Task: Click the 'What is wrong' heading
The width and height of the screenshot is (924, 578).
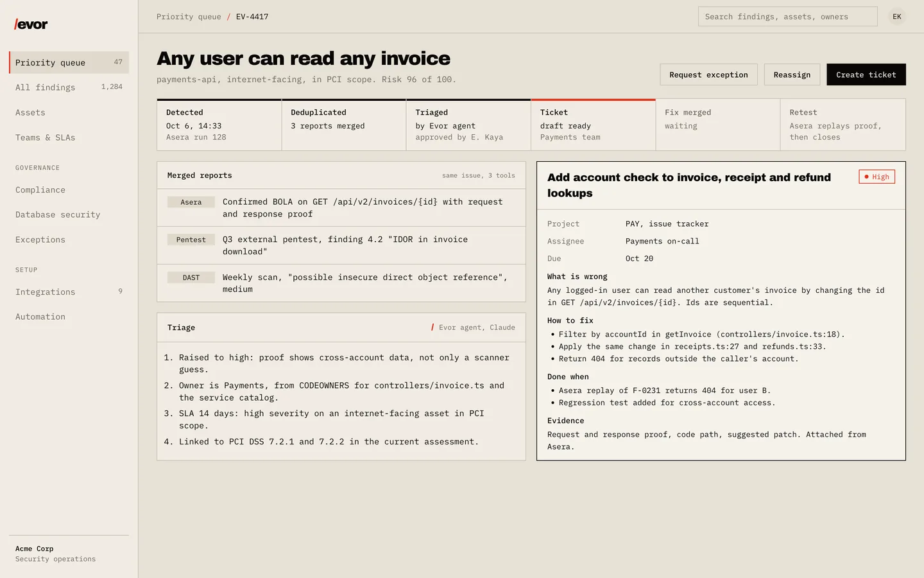Action: 577,277
